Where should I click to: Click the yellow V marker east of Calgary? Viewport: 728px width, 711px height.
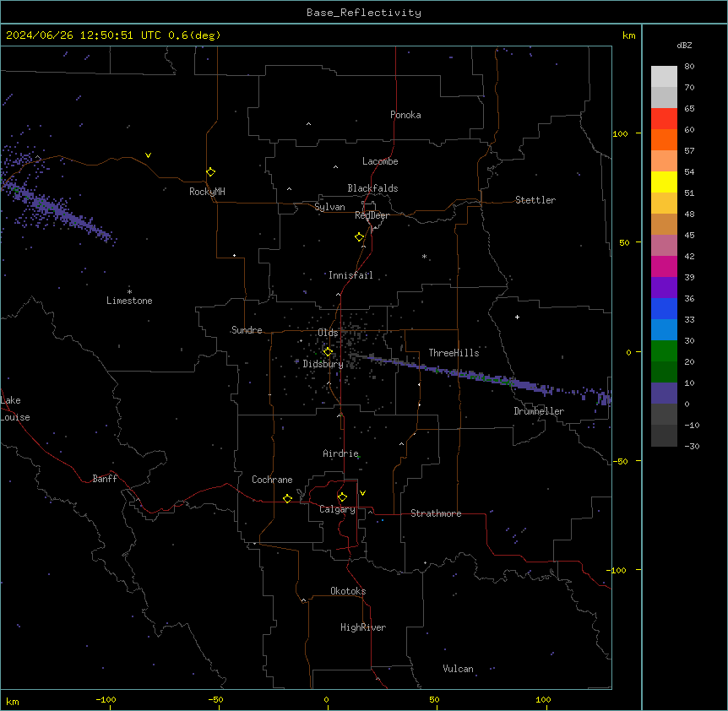(362, 493)
